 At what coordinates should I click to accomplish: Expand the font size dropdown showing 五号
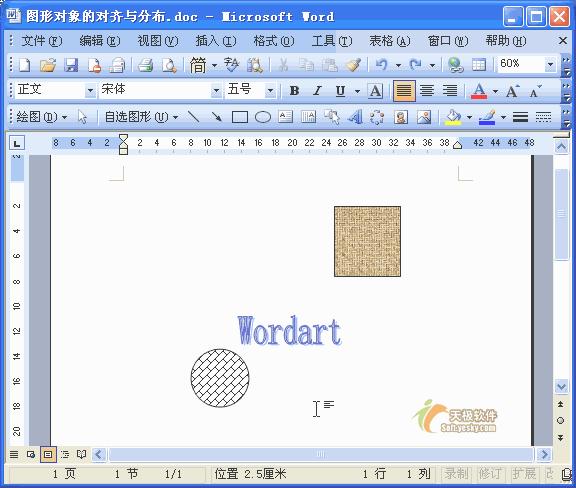(270, 90)
